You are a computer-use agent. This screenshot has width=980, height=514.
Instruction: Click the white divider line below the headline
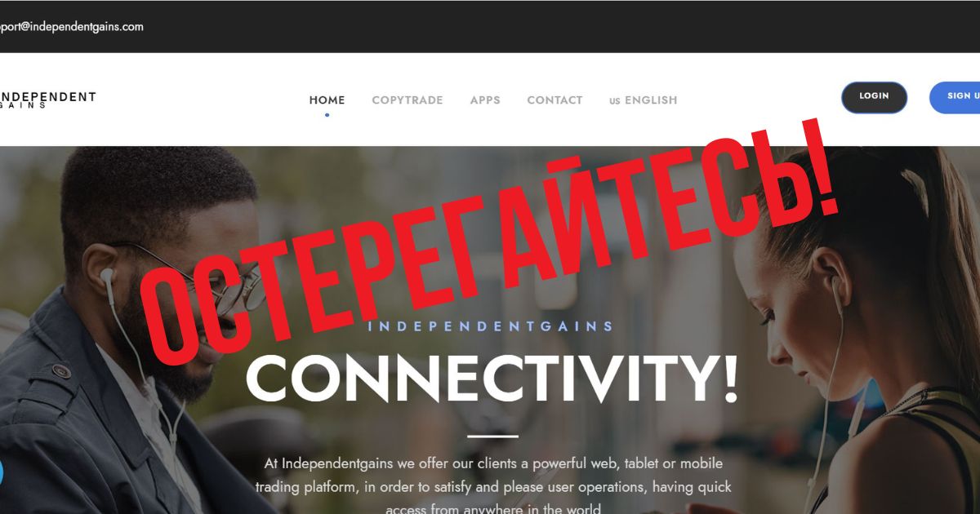click(492, 436)
